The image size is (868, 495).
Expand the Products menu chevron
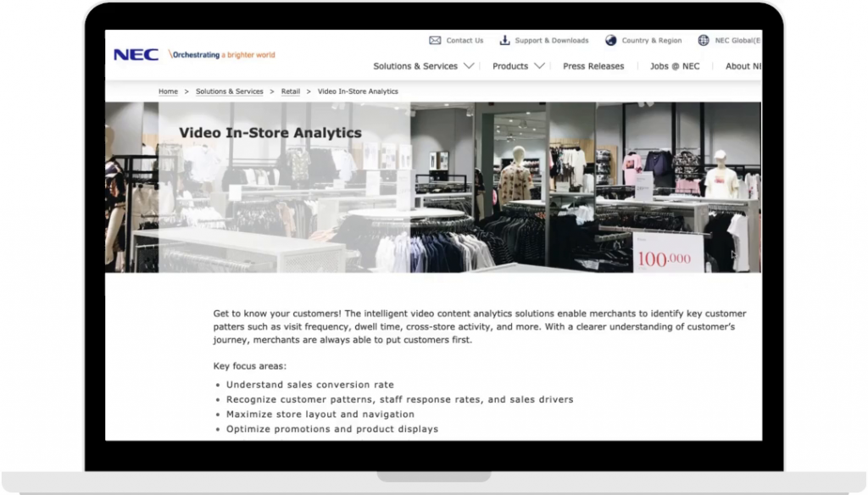pyautogui.click(x=539, y=66)
